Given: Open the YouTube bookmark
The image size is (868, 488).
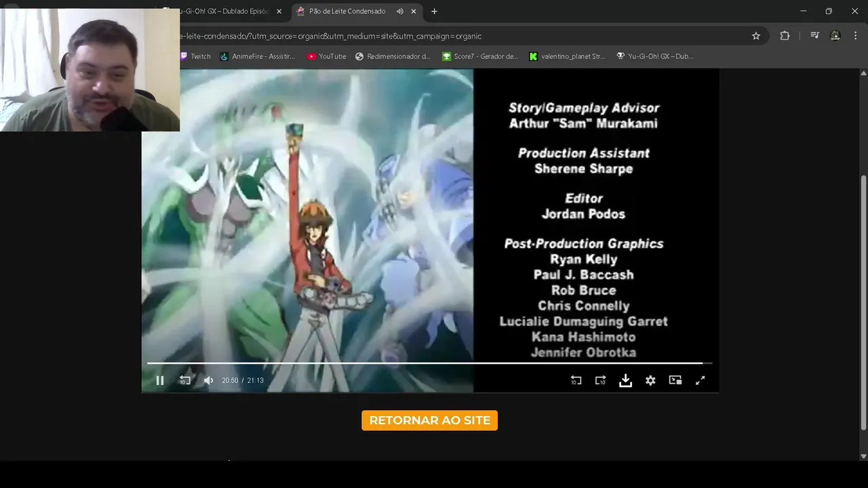Looking at the screenshot, I should click(326, 56).
